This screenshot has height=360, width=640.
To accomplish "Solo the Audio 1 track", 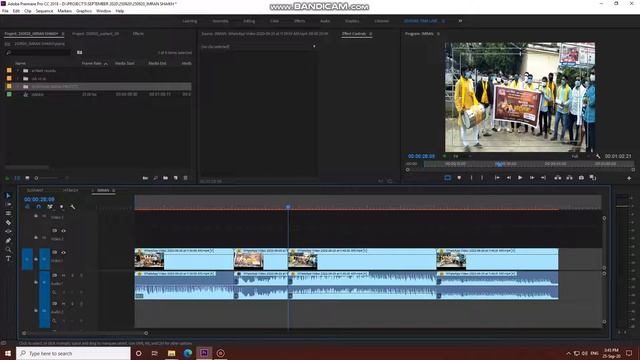I will pos(72,276).
